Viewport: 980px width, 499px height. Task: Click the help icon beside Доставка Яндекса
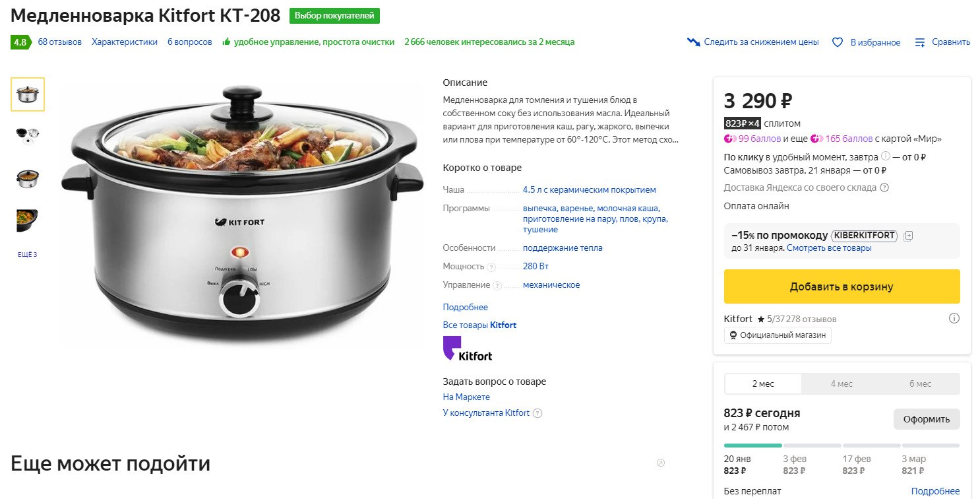point(884,187)
